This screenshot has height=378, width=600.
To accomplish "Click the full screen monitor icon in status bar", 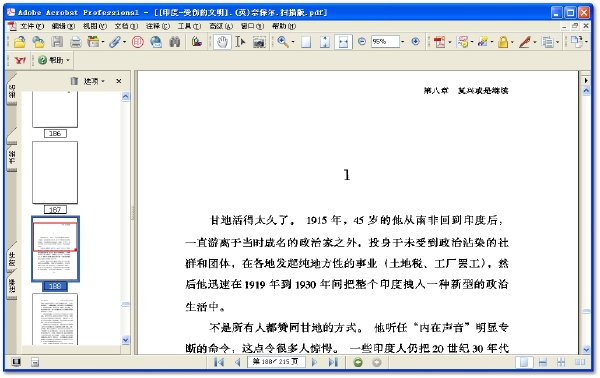I will [x=16, y=362].
